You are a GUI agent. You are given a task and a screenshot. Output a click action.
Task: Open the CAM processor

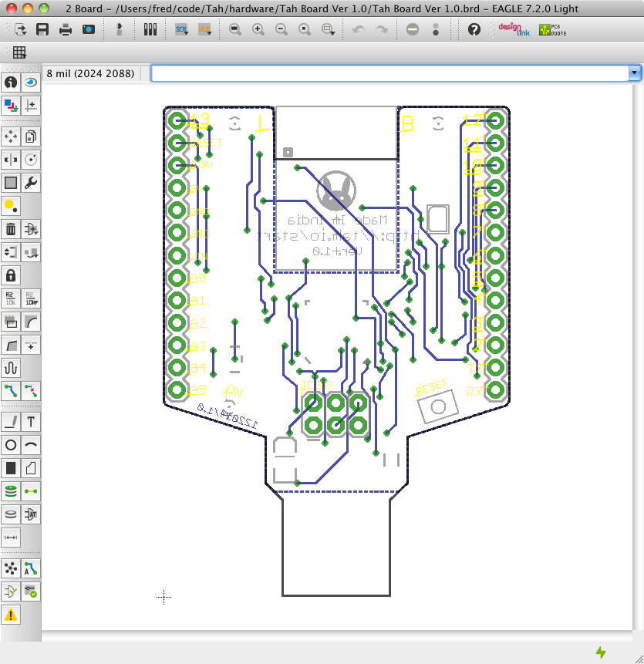pos(89,29)
